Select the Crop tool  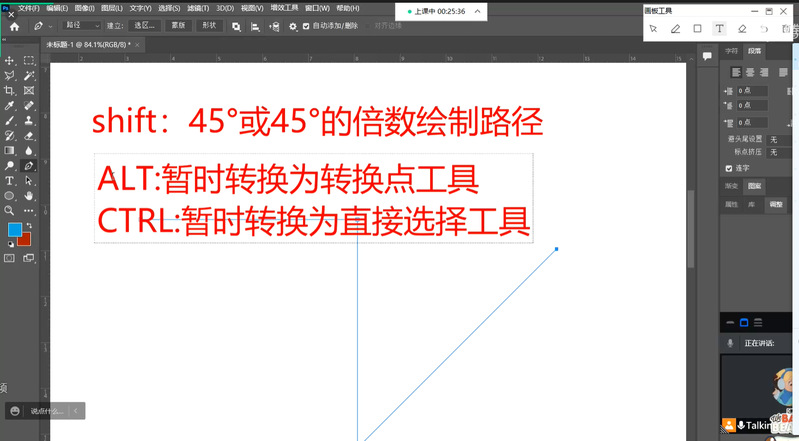coord(10,90)
